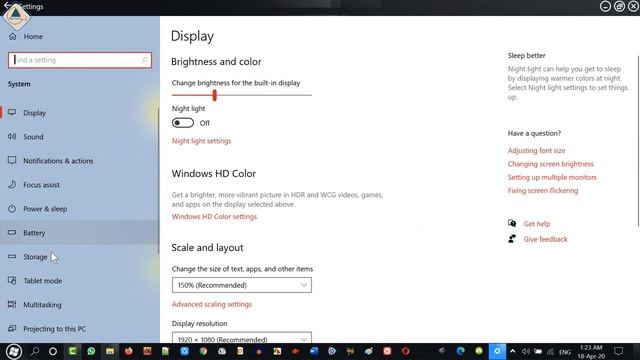Open the Windows Start button
The height and width of the screenshot is (360, 640).
pyautogui.click(x=14, y=351)
